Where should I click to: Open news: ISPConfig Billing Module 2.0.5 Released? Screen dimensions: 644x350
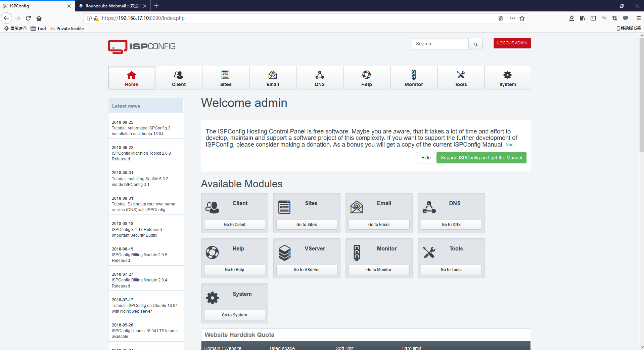[x=139, y=258]
